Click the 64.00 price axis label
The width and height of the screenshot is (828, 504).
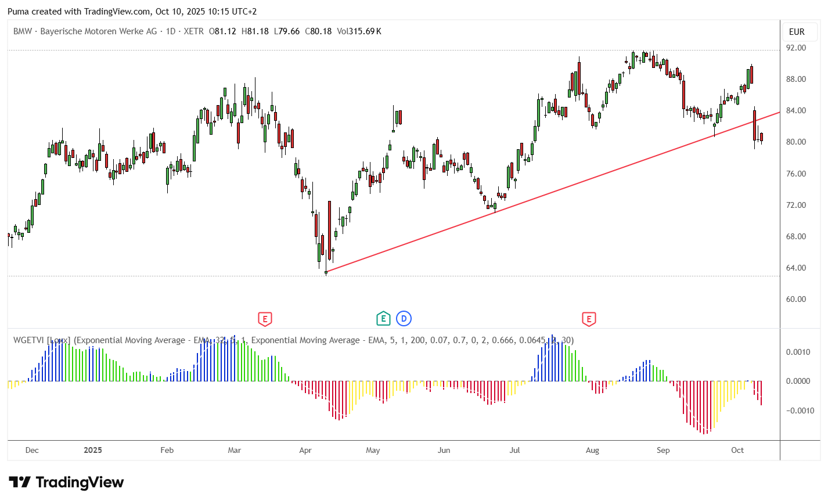796,268
